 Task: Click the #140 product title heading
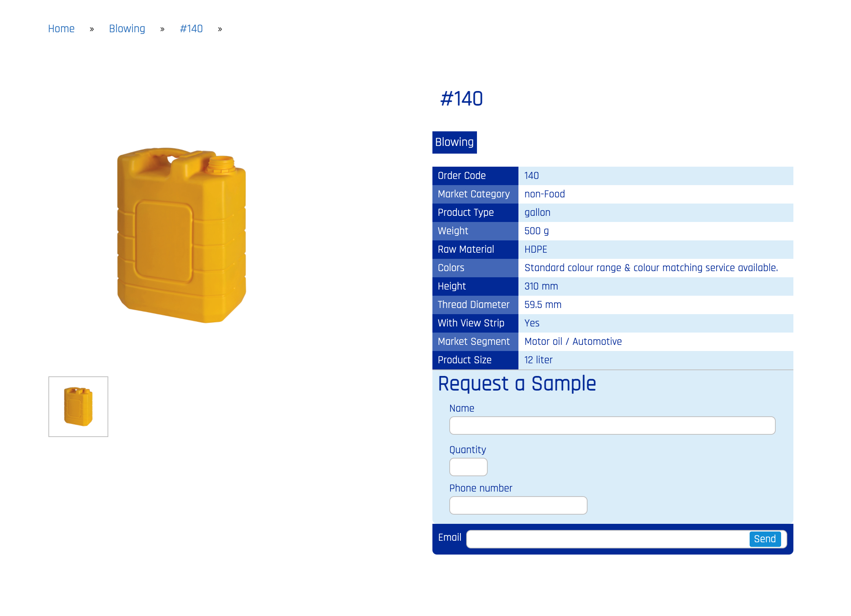click(x=461, y=99)
